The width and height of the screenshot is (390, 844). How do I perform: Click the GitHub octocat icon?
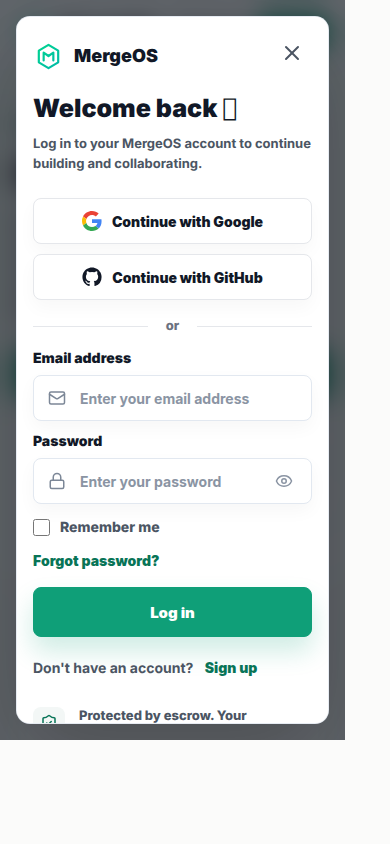92,277
